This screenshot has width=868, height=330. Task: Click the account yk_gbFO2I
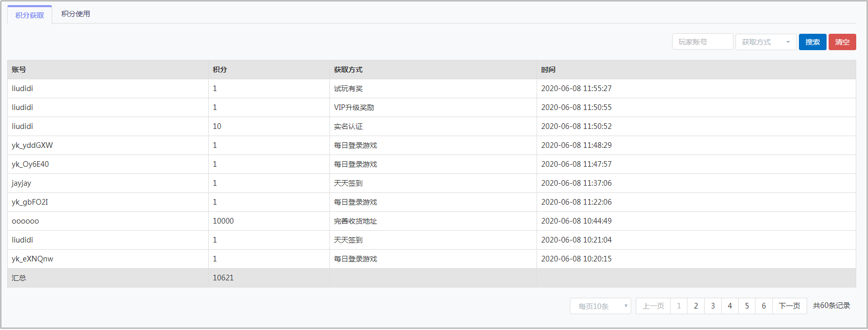pyautogui.click(x=30, y=202)
